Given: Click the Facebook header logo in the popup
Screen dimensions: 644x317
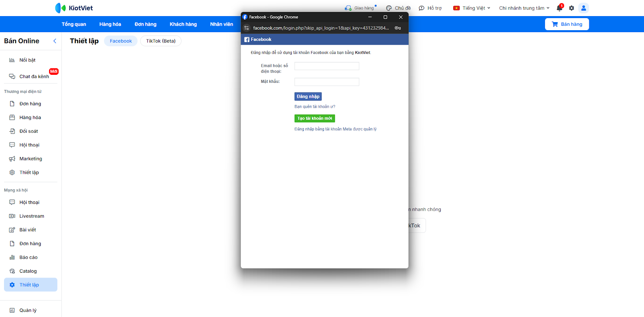Looking at the screenshot, I should point(258,39).
